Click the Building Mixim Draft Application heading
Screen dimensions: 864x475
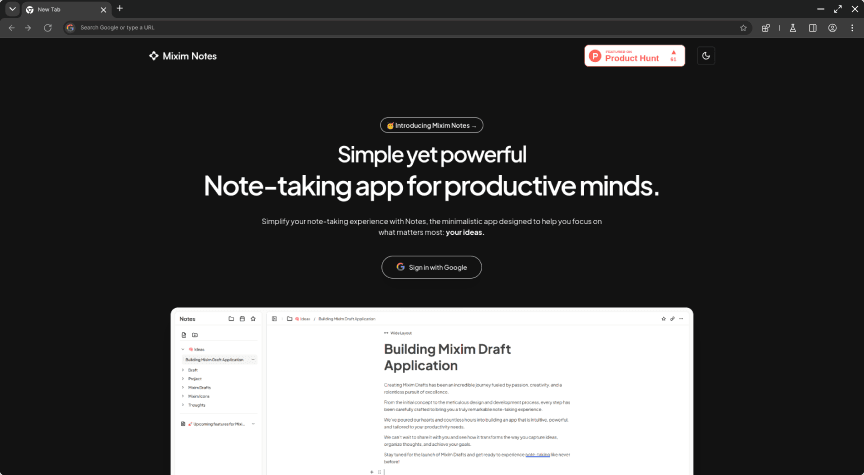pyautogui.click(x=447, y=357)
